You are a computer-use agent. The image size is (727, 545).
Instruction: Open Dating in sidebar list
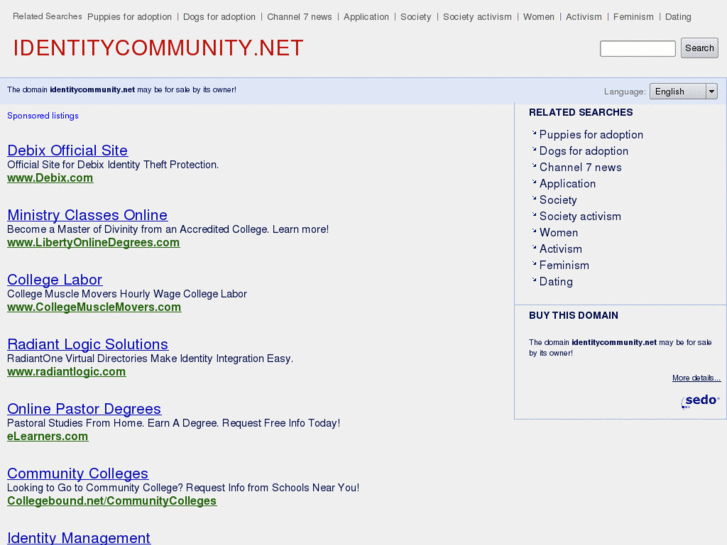pos(555,282)
